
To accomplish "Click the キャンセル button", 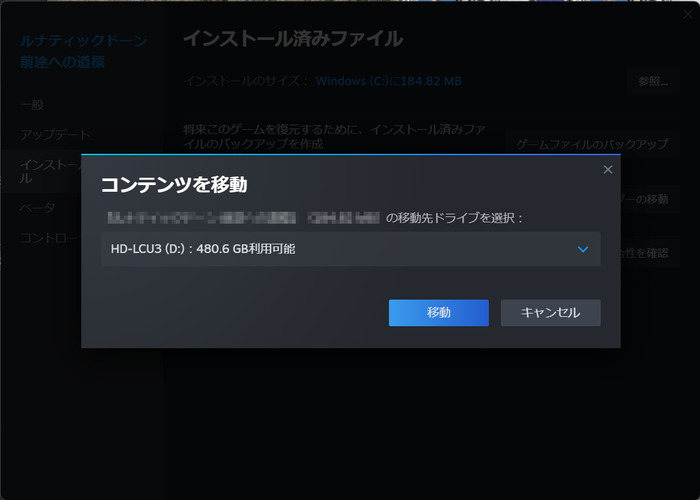I will 550,312.
